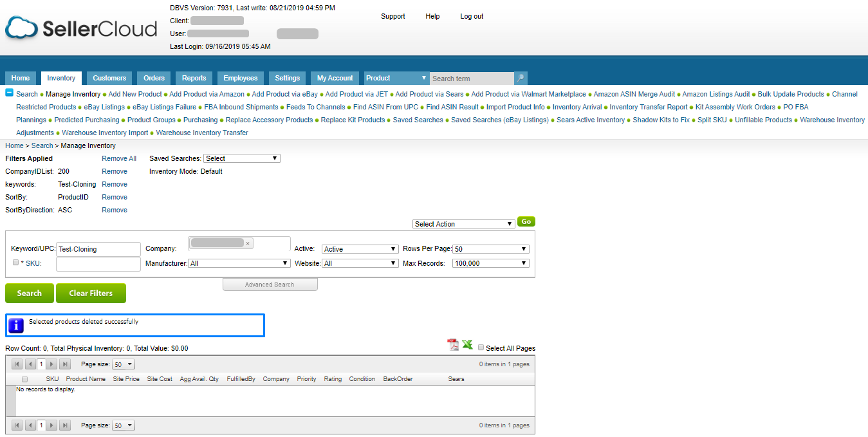Open Predicted Purchasing link
868x437 pixels.
87,120
